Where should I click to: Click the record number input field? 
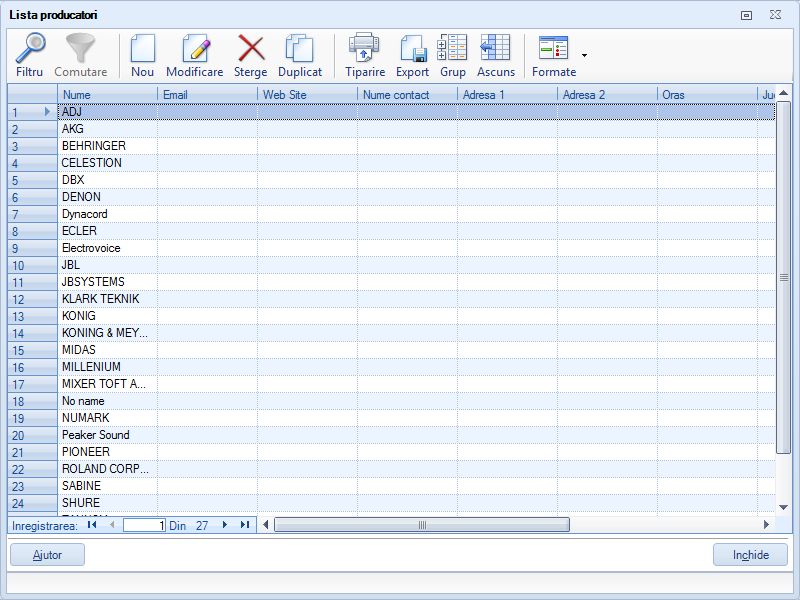coord(145,524)
